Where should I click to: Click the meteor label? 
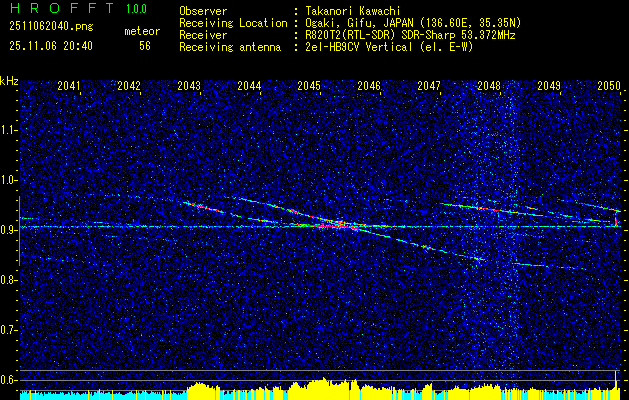(142, 31)
